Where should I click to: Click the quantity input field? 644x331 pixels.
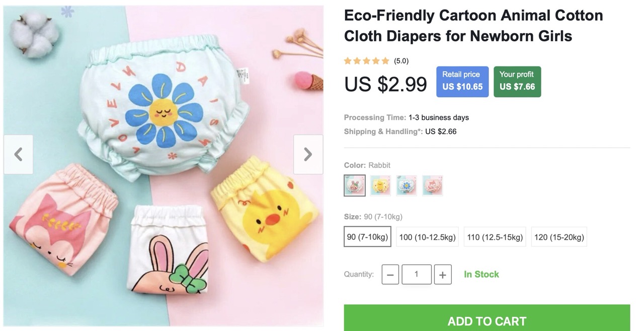pos(417,275)
